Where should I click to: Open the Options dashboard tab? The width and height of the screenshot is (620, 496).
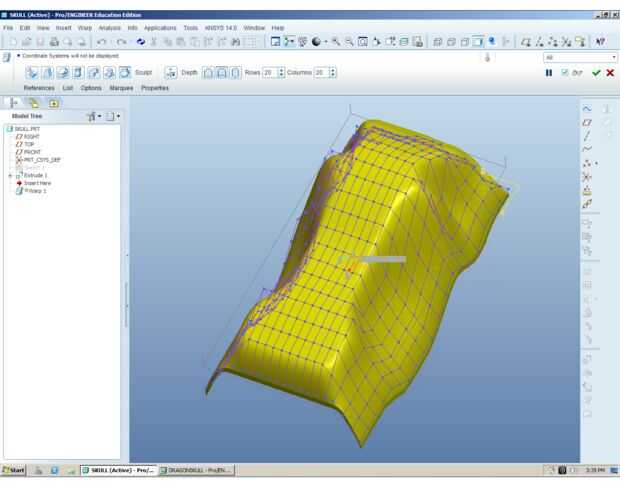(91, 88)
